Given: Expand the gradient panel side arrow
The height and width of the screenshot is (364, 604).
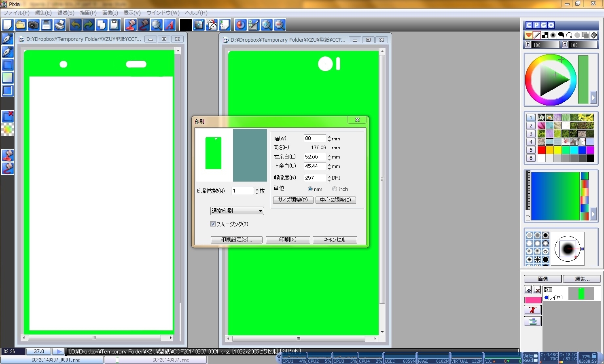Looking at the screenshot, I should 593,214.
